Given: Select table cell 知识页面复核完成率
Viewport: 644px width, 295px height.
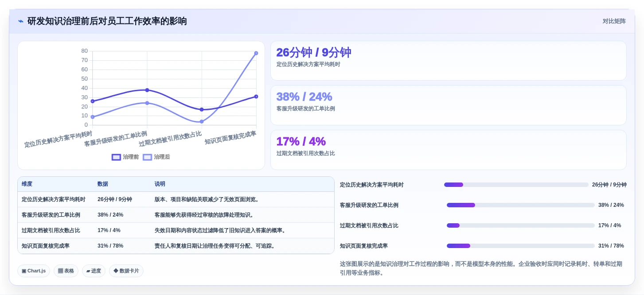Looking at the screenshot, I should pyautogui.click(x=46, y=246).
